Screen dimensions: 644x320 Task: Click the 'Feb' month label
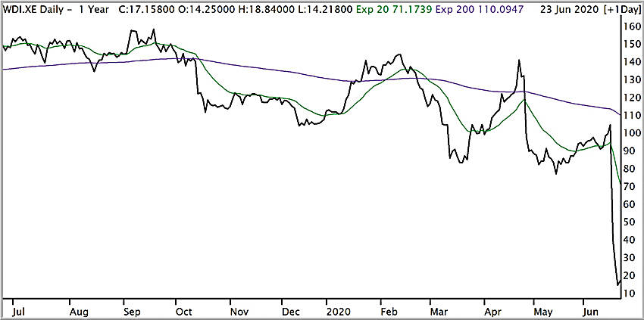(x=389, y=312)
